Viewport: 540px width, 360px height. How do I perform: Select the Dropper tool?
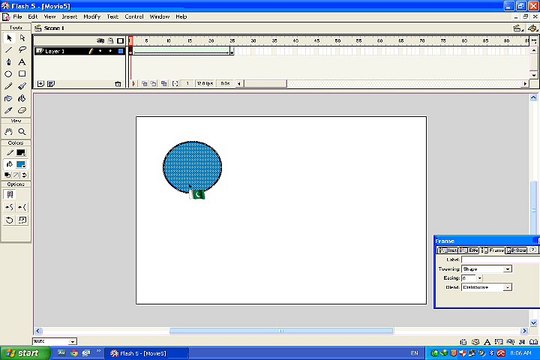pyautogui.click(x=9, y=111)
